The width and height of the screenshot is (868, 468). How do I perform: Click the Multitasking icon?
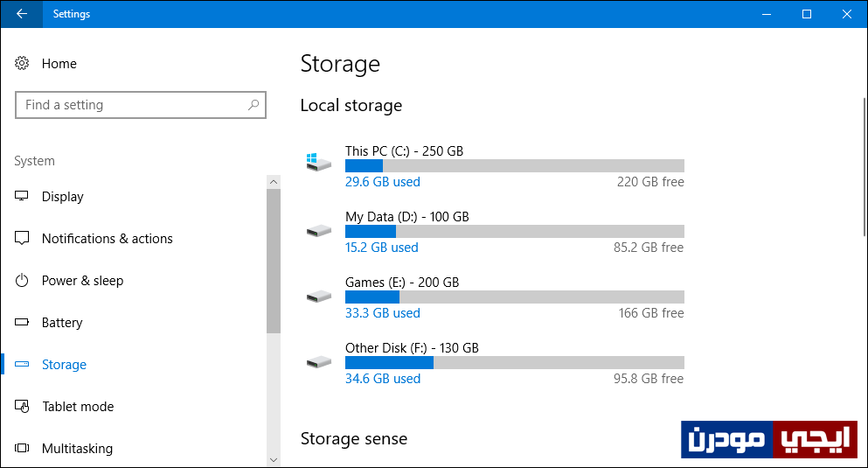[22, 448]
